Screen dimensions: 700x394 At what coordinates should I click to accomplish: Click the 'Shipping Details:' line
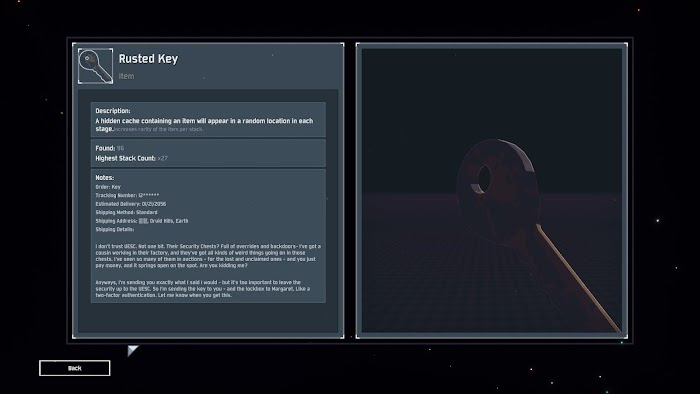click(115, 229)
